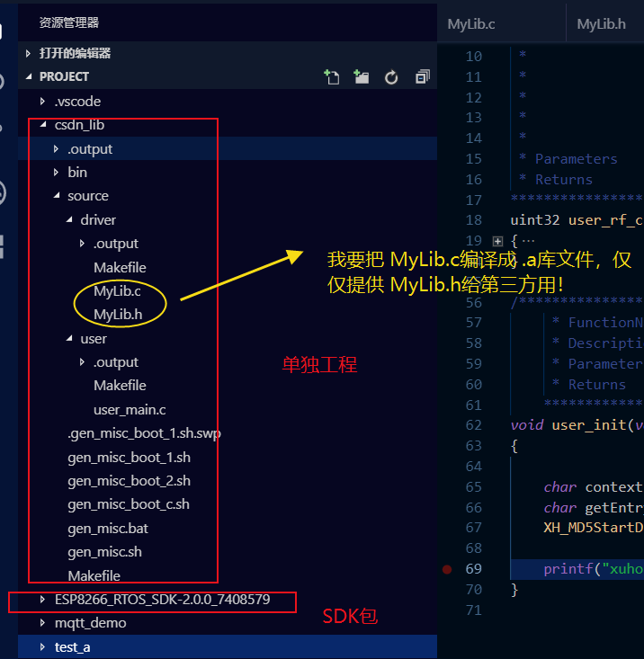Open user_main.c file
Image resolution: width=644 pixels, height=659 pixels.
[130, 410]
